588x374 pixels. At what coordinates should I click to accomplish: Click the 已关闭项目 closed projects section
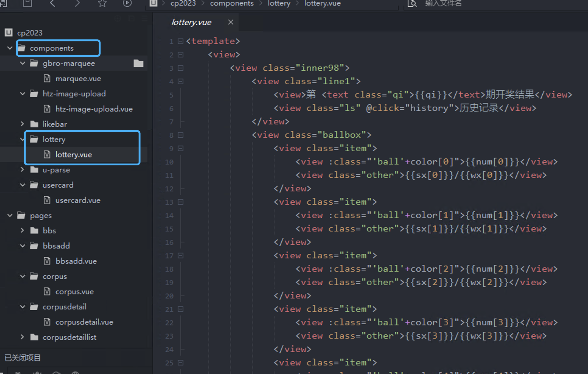[x=23, y=358]
